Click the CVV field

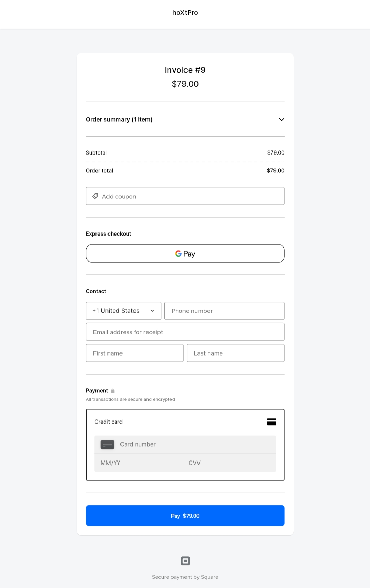point(229,463)
